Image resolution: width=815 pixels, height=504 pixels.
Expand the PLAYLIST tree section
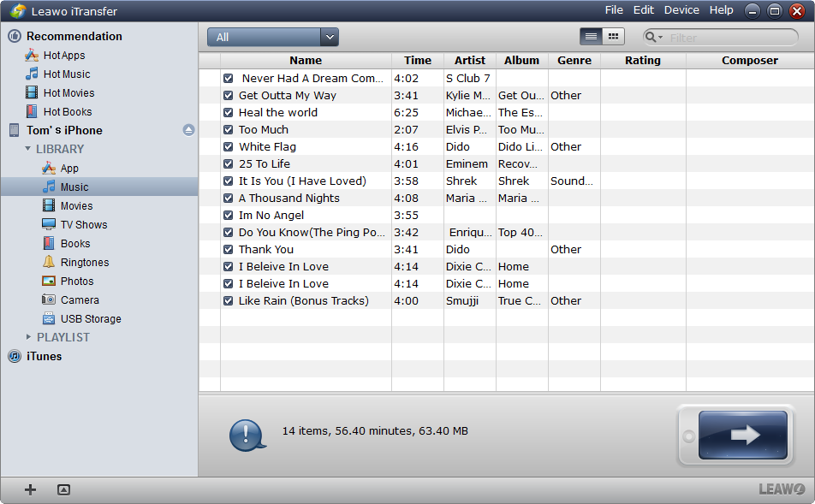tap(28, 337)
